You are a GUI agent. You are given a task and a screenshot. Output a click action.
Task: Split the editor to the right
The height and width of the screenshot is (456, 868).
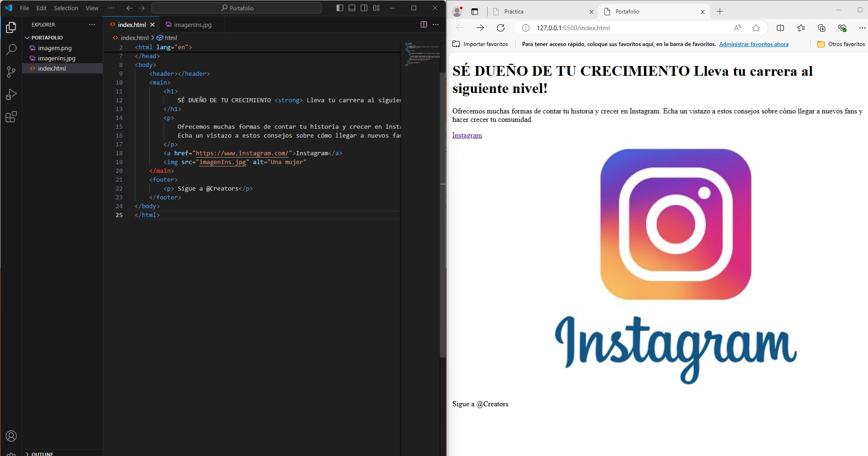424,25
